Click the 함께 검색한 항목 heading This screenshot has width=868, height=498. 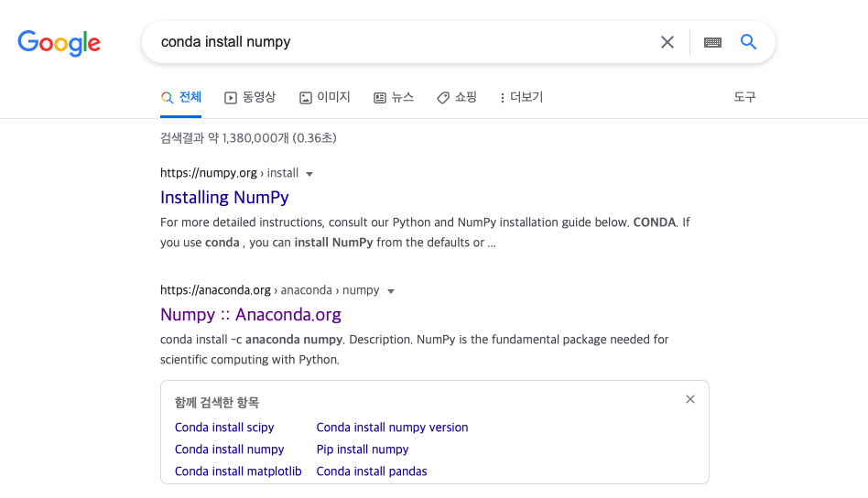coord(217,403)
